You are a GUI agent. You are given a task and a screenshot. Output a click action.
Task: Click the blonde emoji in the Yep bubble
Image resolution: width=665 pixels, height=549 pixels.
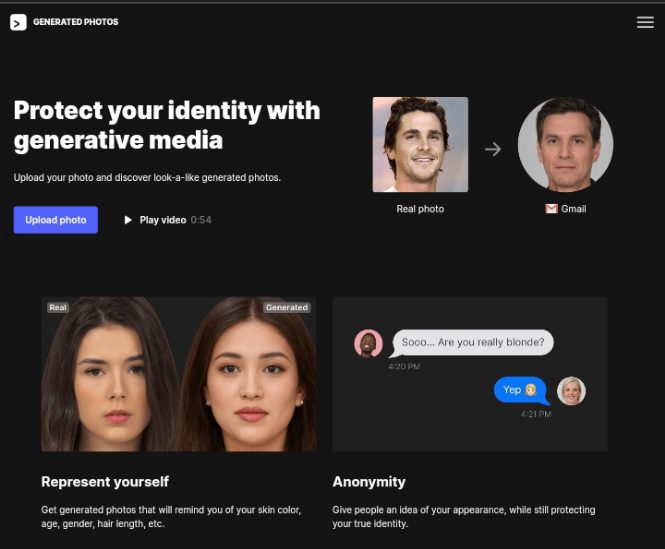pos(531,390)
